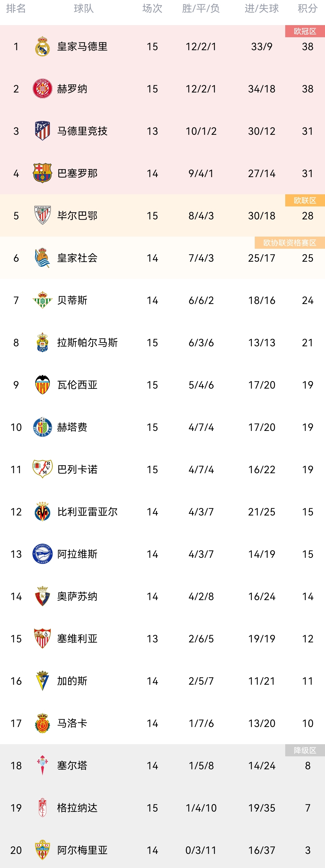Select the Getafe club crest
The width and height of the screenshot is (325, 868).
(x=43, y=427)
